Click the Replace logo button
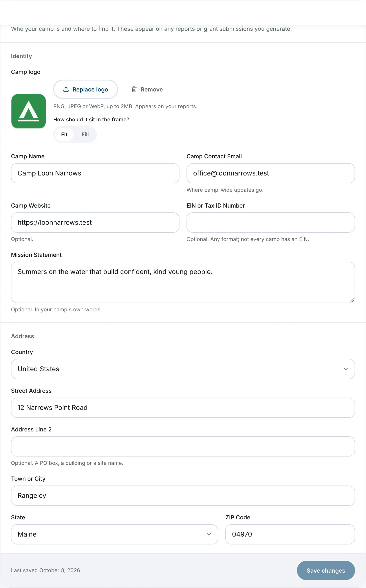Image resolution: width=366 pixels, height=588 pixels. click(85, 89)
